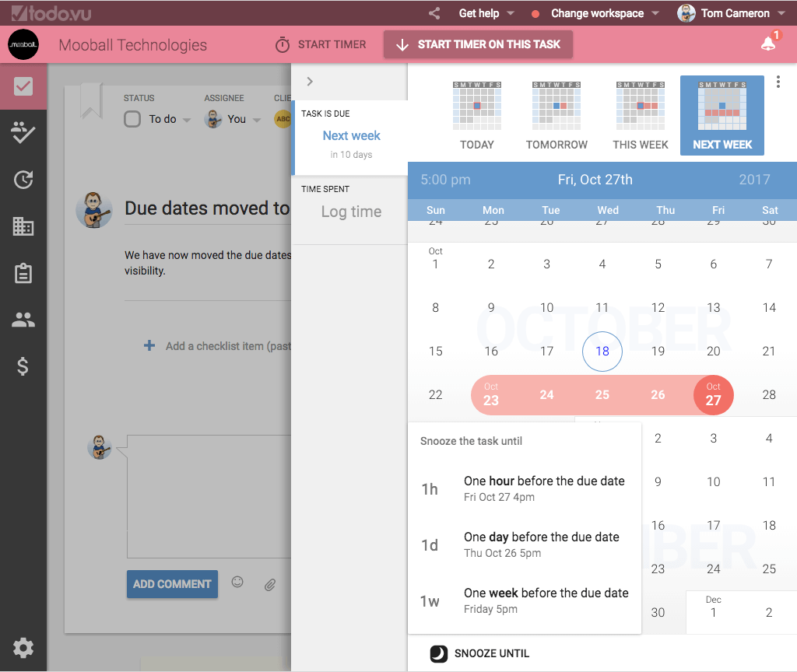797x672 pixels.
Task: Click the task title Due dates moved to
Action: pos(207,208)
